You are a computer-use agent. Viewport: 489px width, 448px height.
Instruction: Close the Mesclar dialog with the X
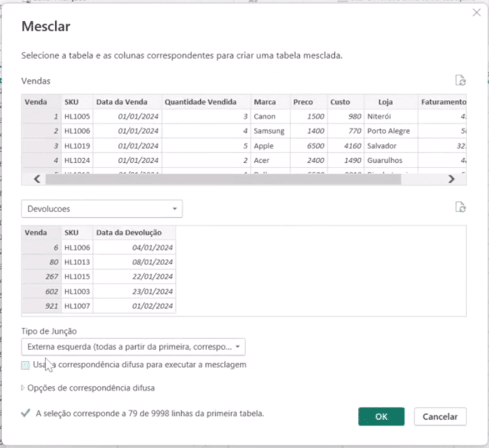[476, 13]
